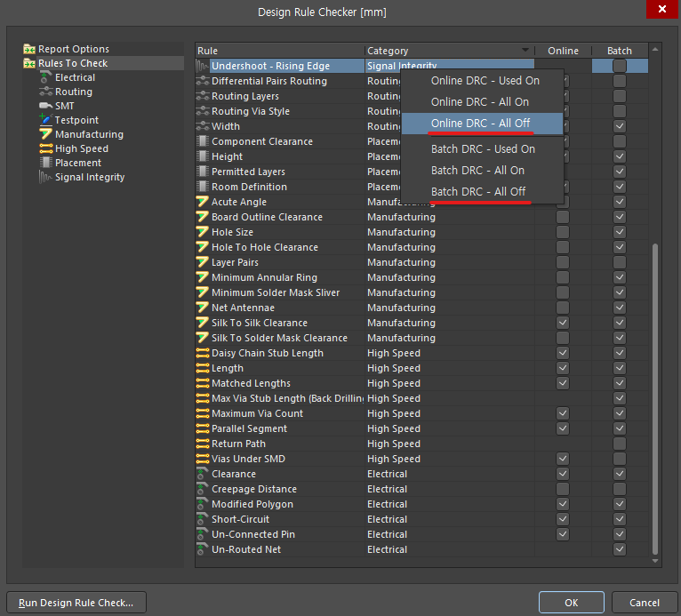Screen dimensions: 681x616
Task: Click the SMT category icon in tree
Action: 45,106
